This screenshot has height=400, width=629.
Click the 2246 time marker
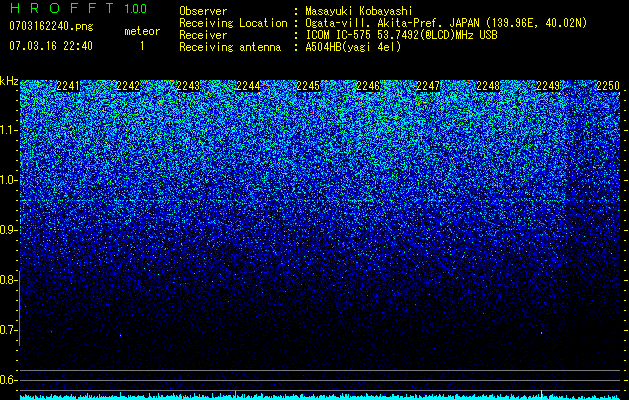[x=368, y=86]
